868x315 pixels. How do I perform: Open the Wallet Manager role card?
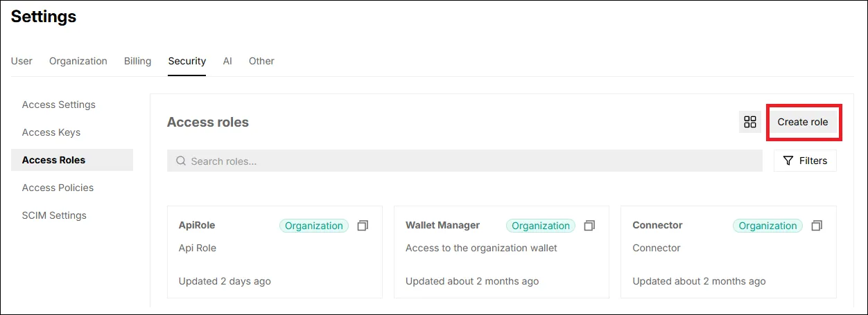coord(501,252)
